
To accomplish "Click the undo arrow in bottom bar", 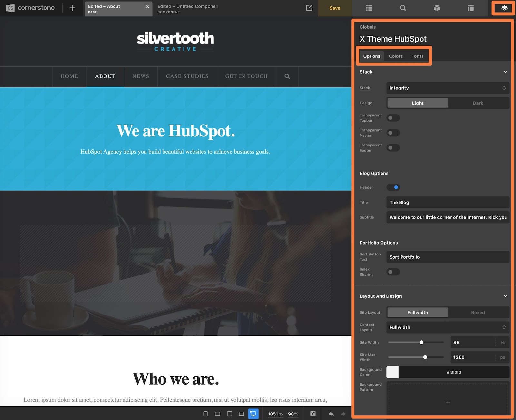I will pyautogui.click(x=331, y=414).
